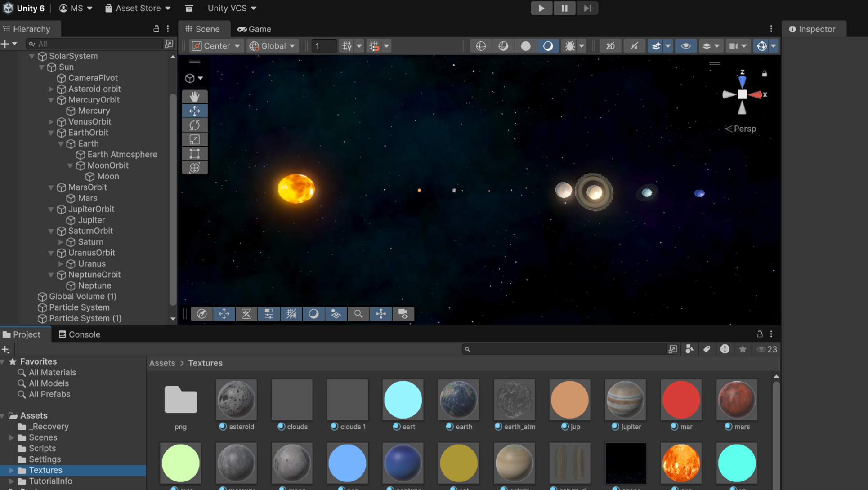
Task: Select the red mar color material
Action: pos(681,400)
